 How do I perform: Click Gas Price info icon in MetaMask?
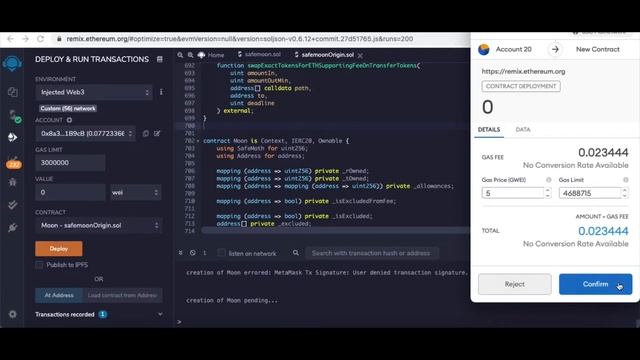(x=549, y=180)
